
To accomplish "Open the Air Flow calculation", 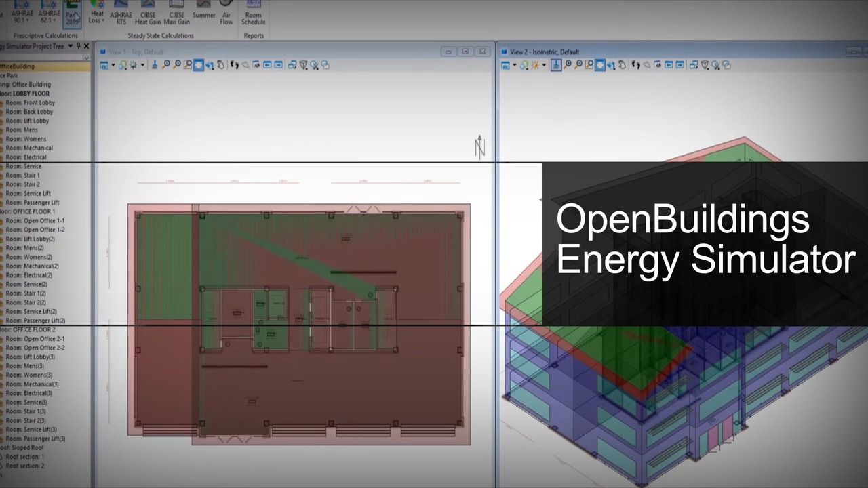I will tap(226, 14).
